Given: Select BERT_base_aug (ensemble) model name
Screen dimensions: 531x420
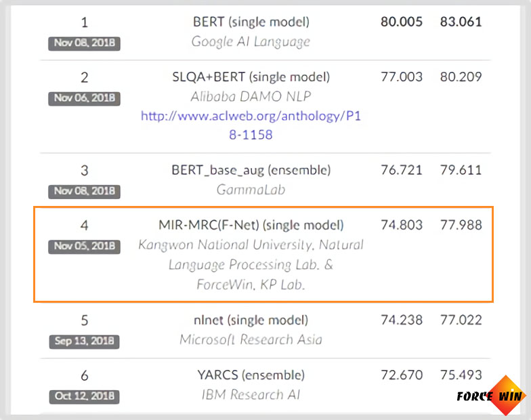Looking at the screenshot, I should click(x=251, y=170).
